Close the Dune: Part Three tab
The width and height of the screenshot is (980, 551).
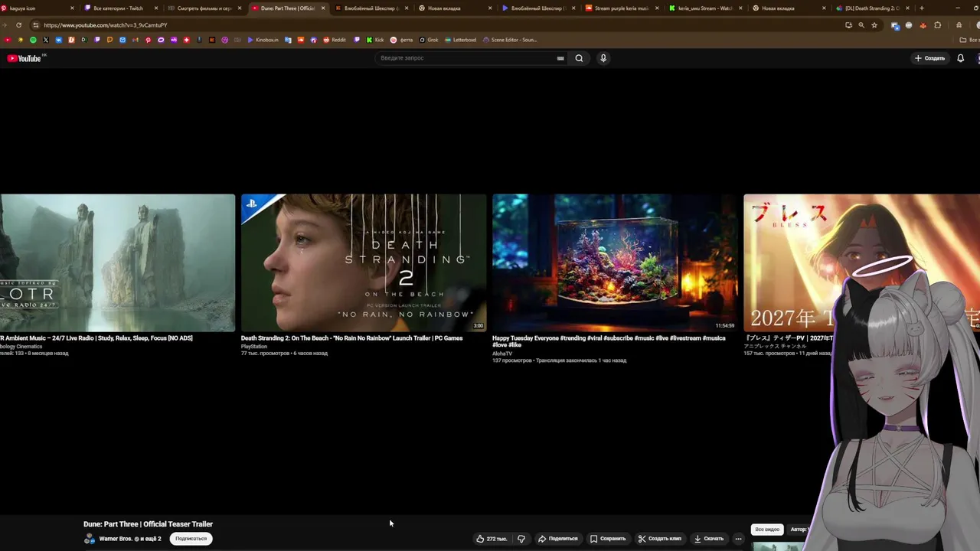322,8
